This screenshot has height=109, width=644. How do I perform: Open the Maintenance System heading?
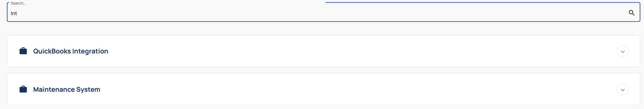tap(67, 89)
